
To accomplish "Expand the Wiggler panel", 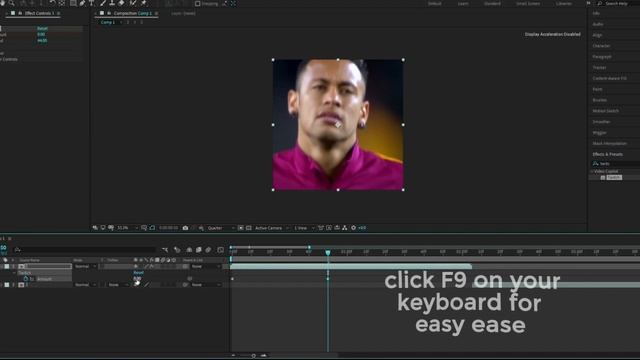I will point(599,133).
